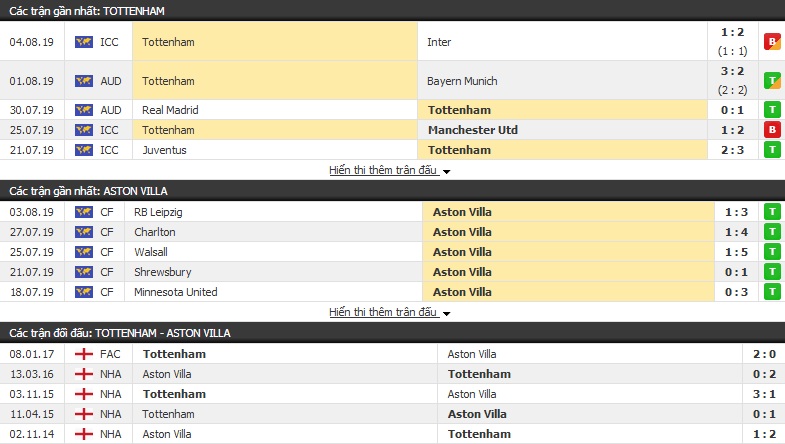Click the England flag on the 11.04.15 NHA row
785x444 pixels.
[x=84, y=414]
